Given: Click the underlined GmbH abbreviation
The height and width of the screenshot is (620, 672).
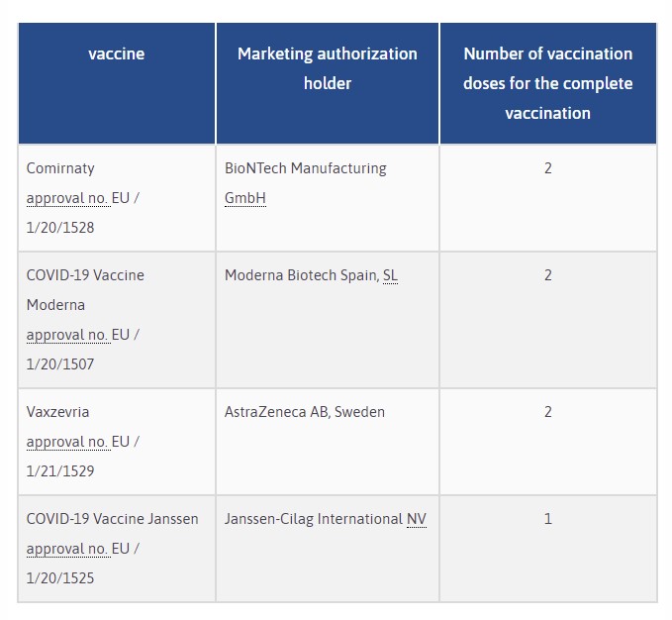Looking at the screenshot, I should (245, 198).
